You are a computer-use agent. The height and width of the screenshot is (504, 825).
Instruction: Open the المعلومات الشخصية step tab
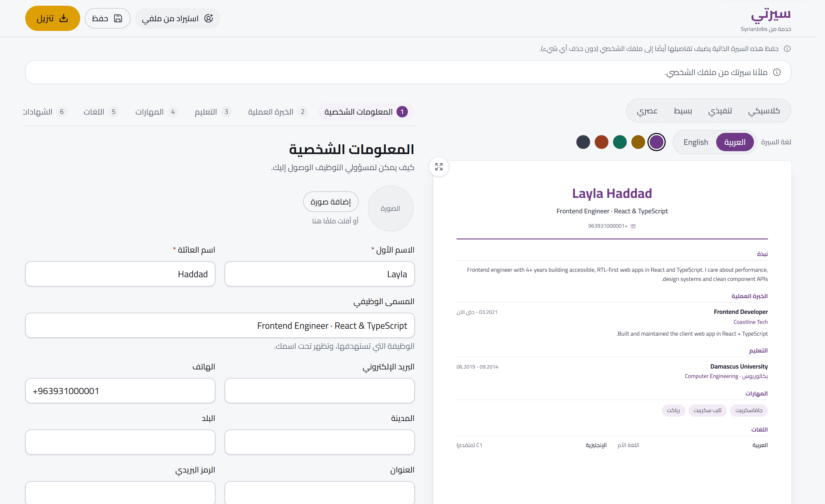[x=366, y=112]
